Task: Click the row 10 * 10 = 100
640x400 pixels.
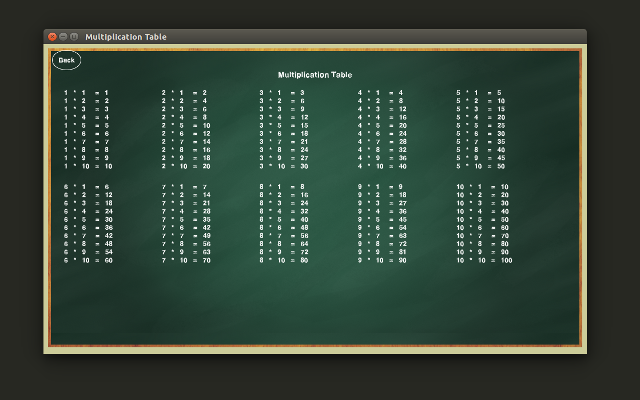Action: click(485, 260)
